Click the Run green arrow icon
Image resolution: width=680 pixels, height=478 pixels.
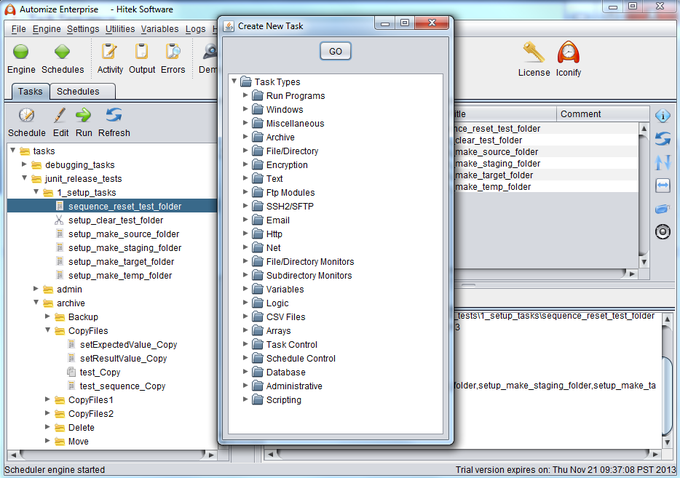[83, 115]
